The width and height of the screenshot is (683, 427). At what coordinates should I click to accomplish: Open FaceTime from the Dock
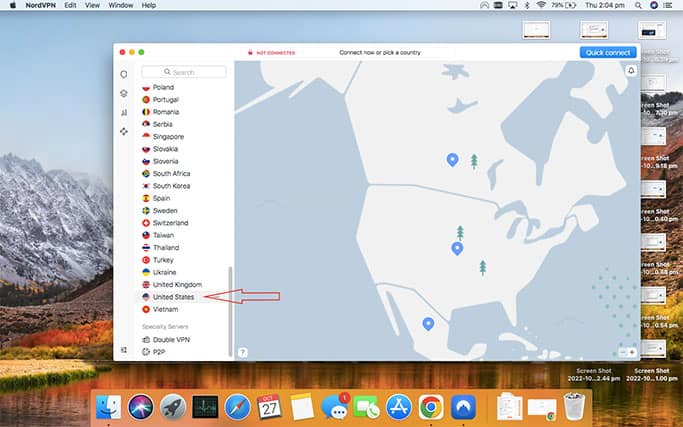click(x=366, y=407)
